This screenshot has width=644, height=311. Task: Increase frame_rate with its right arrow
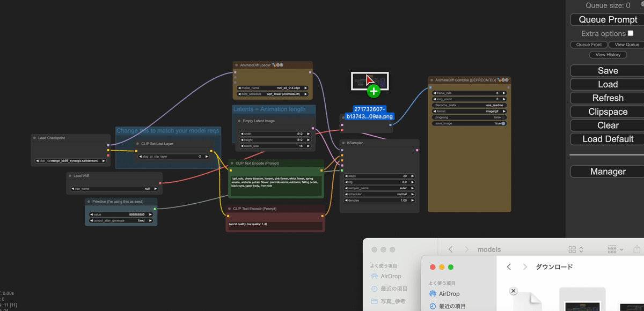click(x=504, y=93)
